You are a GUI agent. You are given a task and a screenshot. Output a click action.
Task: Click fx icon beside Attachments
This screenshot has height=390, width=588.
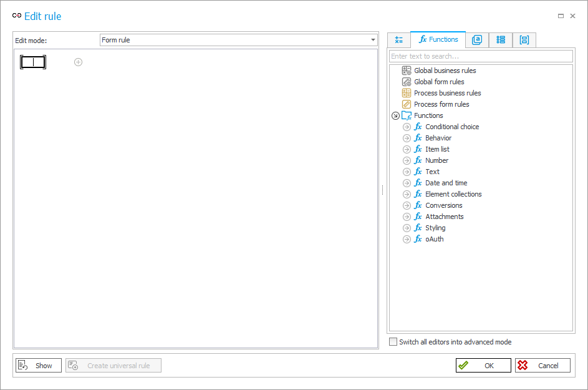pyautogui.click(x=418, y=217)
